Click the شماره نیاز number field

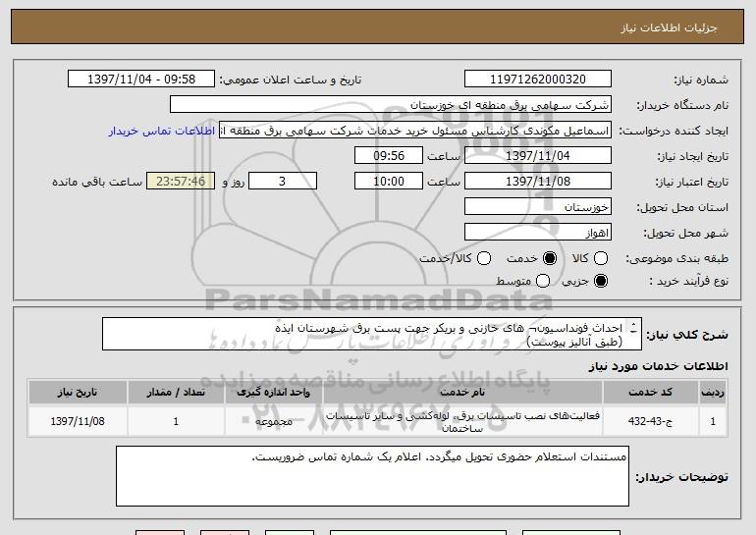[536, 80]
